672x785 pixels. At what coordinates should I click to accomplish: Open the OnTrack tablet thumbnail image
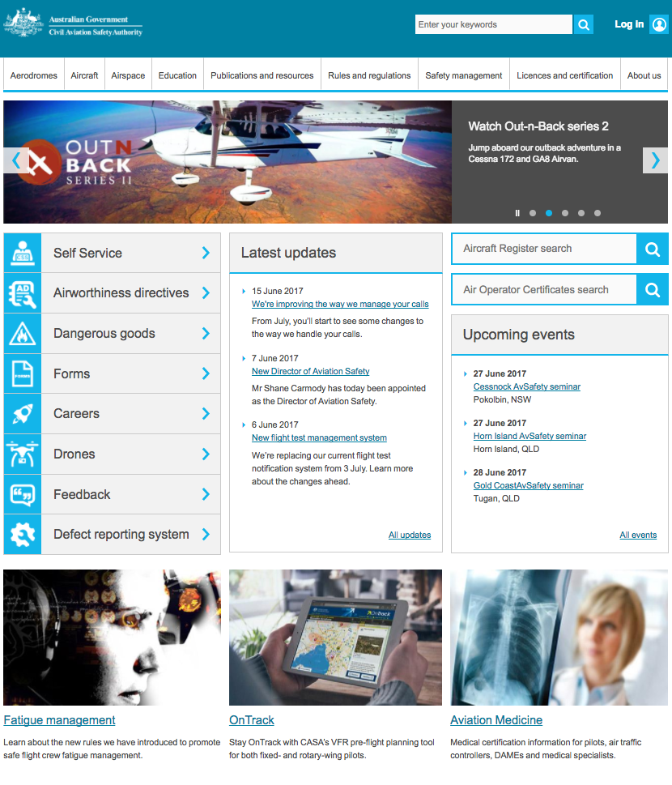tap(335, 638)
